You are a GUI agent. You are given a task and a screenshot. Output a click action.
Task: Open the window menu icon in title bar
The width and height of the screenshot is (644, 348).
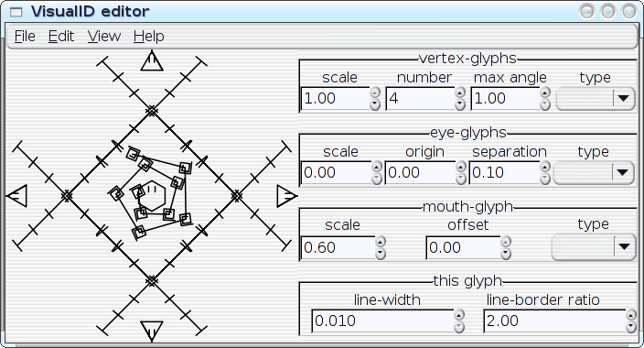click(16, 12)
